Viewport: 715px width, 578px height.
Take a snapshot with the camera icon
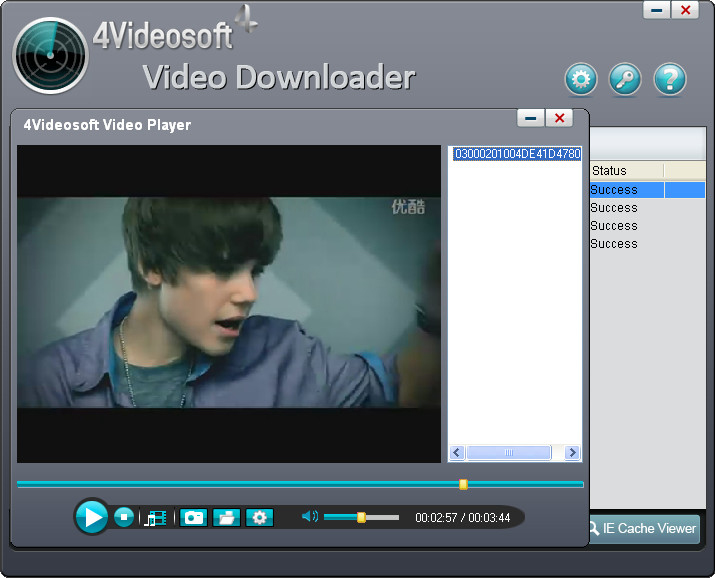pos(193,517)
